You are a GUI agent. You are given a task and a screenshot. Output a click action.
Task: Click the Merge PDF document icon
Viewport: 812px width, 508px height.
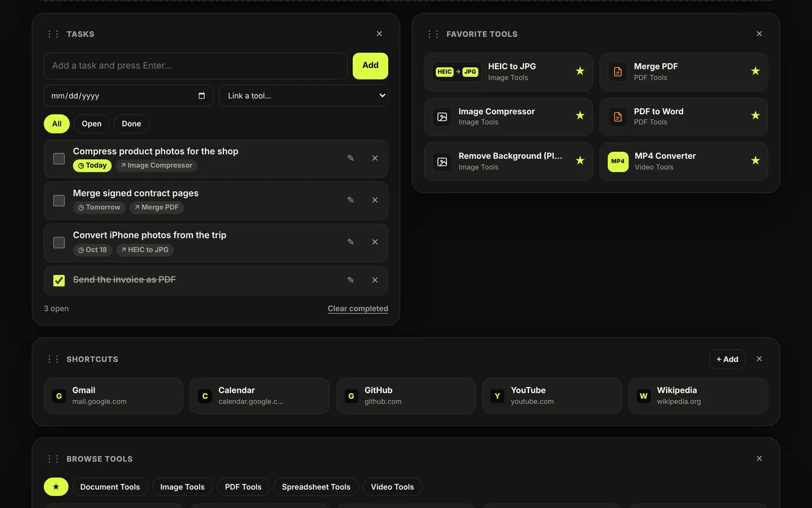[x=618, y=72]
